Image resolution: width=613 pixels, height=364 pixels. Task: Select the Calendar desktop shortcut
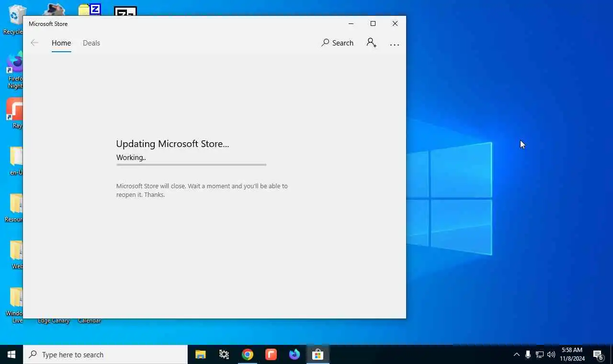(90, 320)
